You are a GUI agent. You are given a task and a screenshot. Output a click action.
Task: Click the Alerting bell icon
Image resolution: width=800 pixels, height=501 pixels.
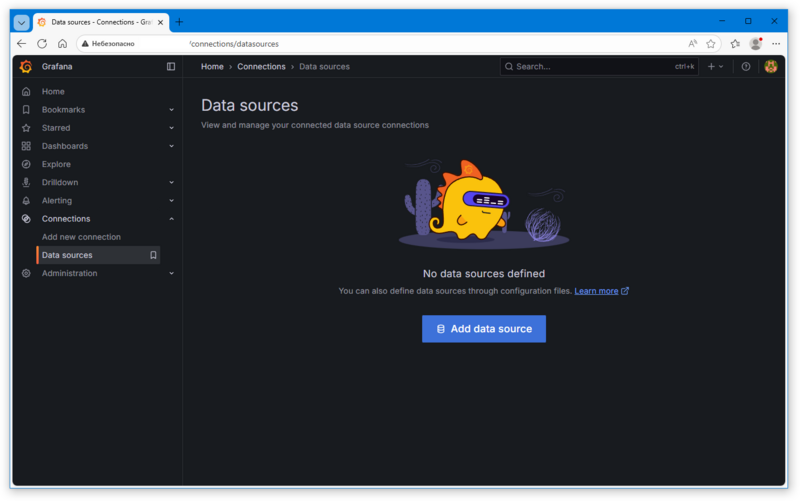pos(26,201)
